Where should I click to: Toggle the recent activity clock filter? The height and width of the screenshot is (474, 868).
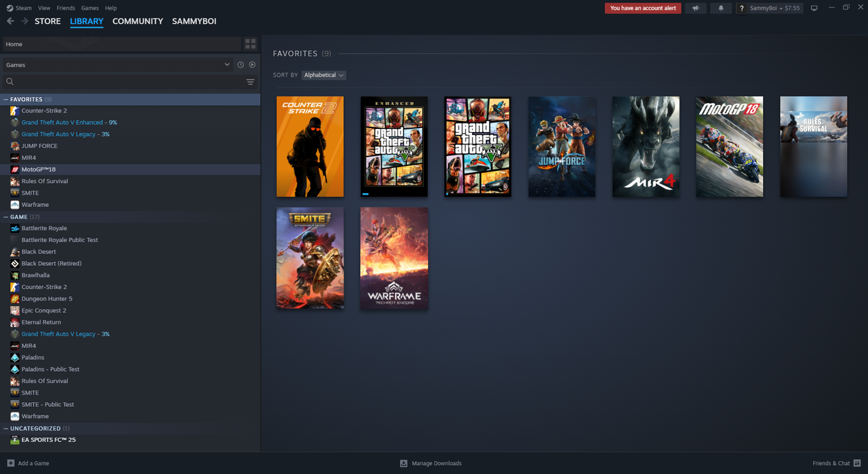(240, 65)
